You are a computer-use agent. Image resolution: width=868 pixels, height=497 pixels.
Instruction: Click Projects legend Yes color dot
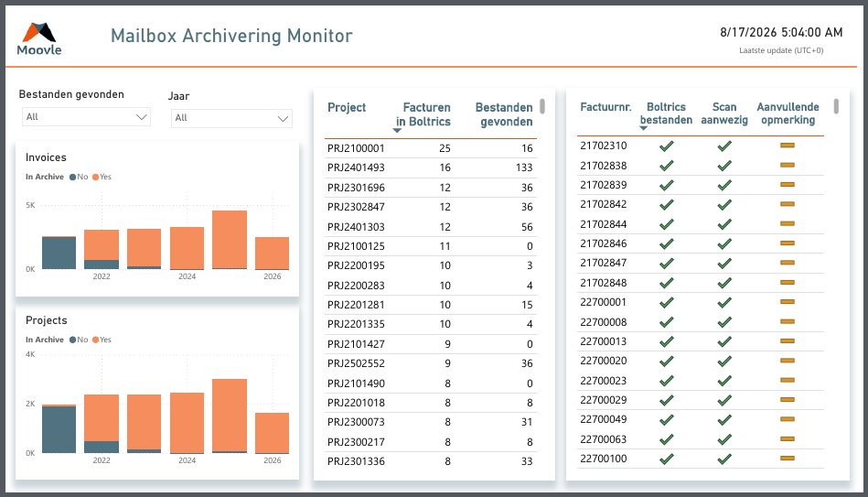point(95,340)
